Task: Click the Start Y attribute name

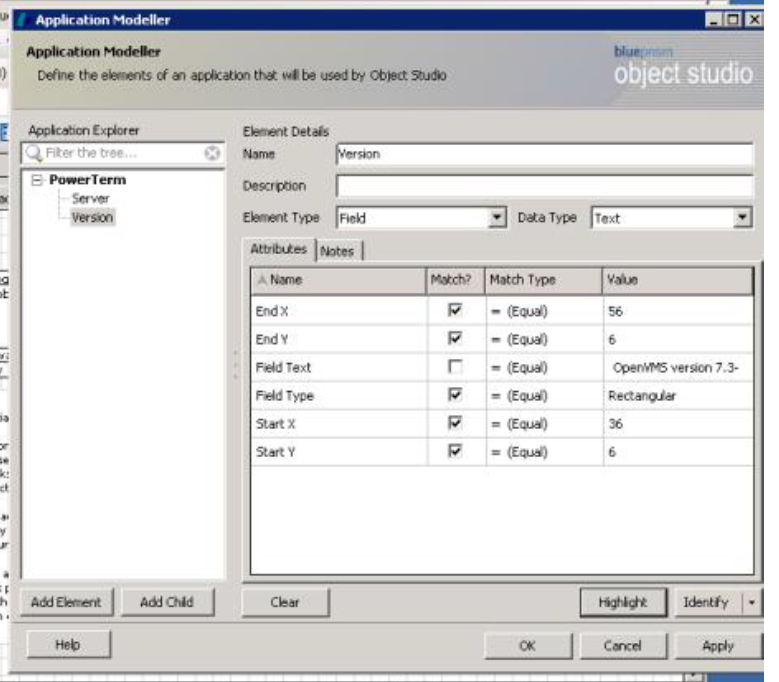Action: 275,452
